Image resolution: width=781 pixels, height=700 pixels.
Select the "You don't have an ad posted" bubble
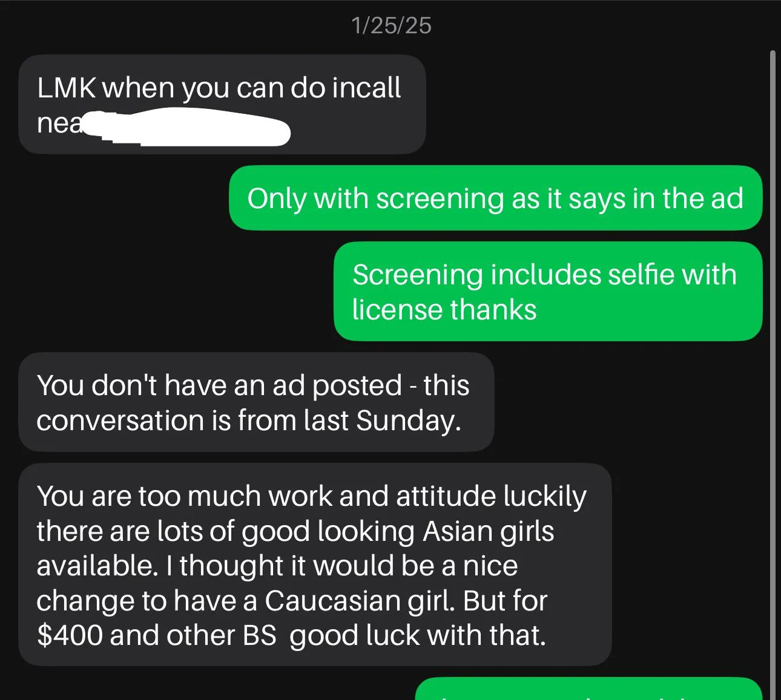tap(257, 402)
